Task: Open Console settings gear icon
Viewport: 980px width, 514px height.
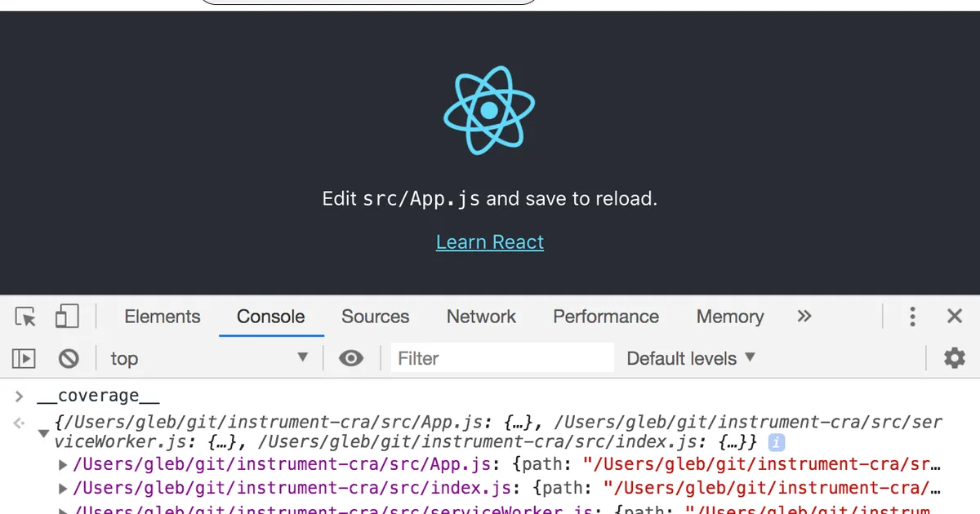Action: pyautogui.click(x=954, y=358)
